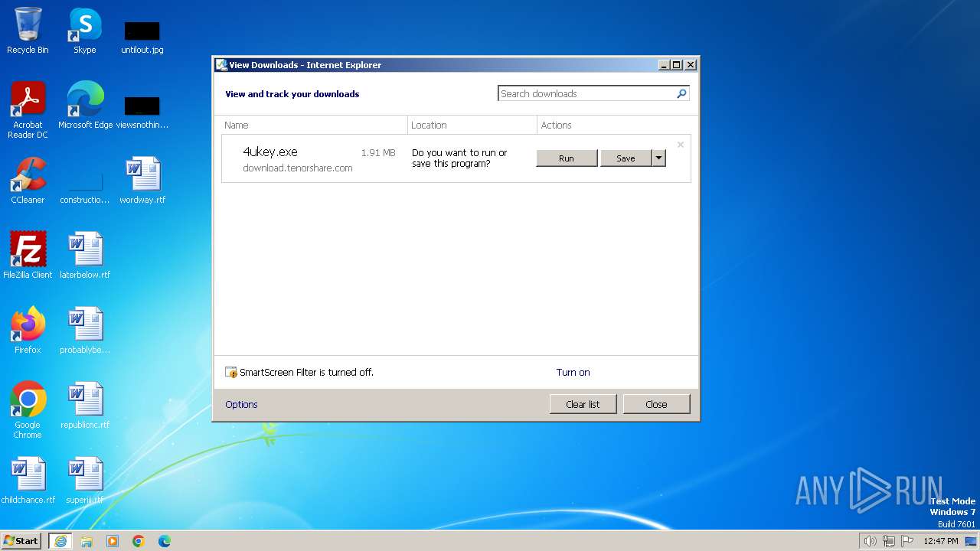Click the search magnifier in downloads
Viewport: 980px width, 551px height.
(681, 93)
